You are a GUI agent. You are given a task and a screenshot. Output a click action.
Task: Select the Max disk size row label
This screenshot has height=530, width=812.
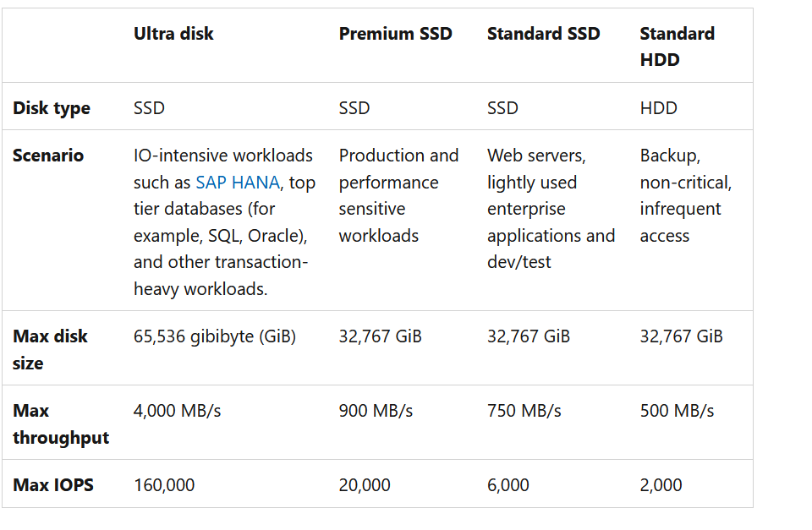pyautogui.click(x=50, y=349)
